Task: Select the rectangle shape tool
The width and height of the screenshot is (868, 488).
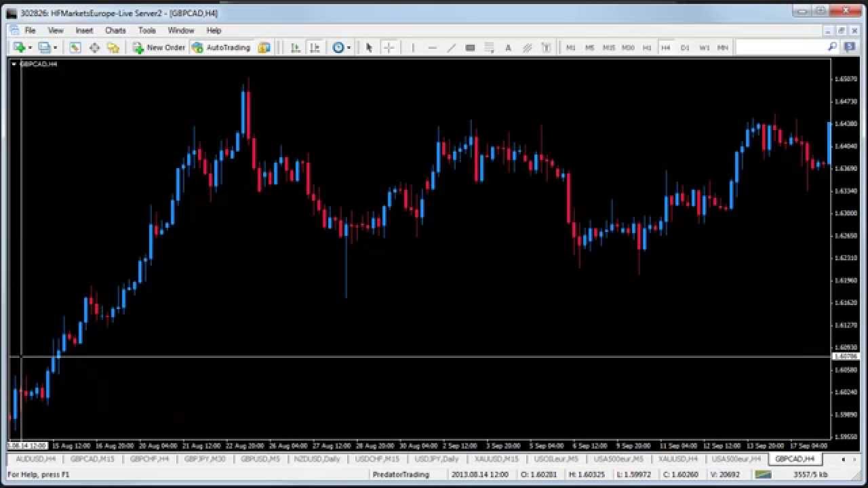Action: (470, 47)
